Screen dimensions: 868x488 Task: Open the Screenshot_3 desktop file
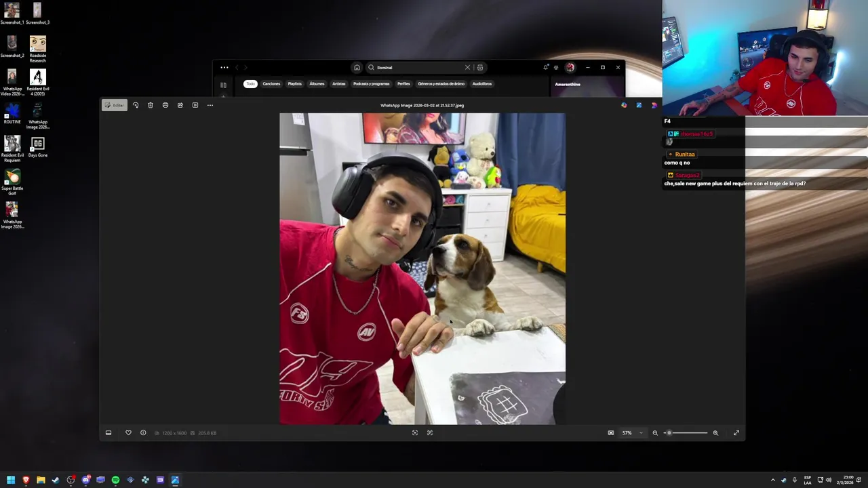tap(37, 13)
